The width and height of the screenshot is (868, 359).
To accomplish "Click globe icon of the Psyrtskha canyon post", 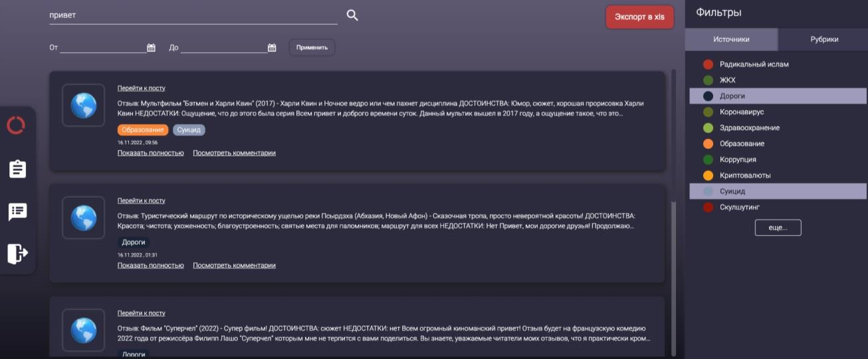I will pos(84,217).
